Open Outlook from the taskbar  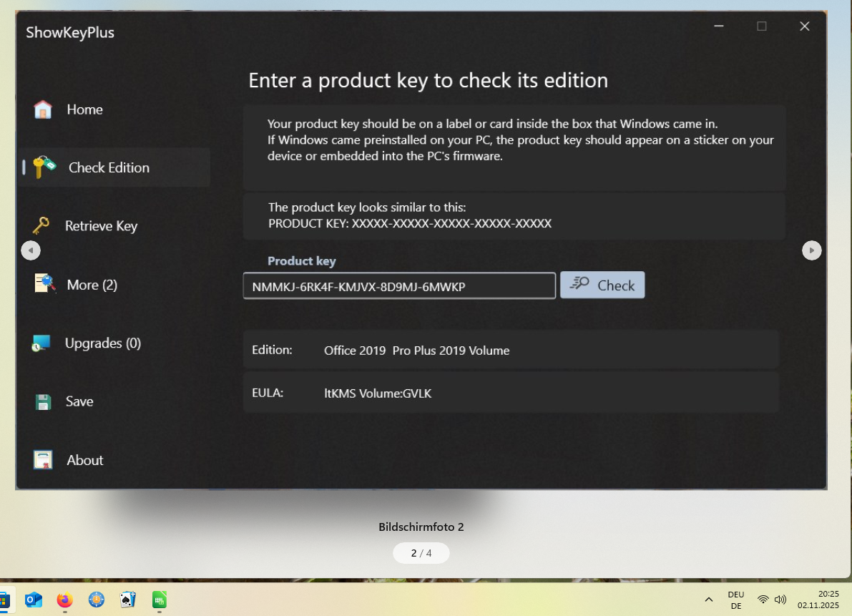(x=33, y=600)
